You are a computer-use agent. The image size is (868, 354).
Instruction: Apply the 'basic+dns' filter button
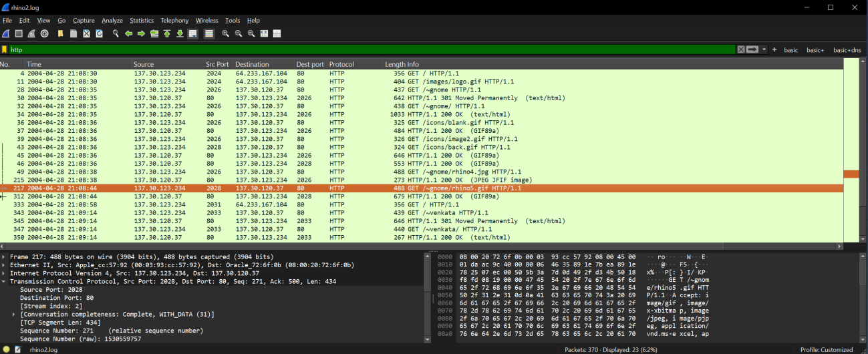click(847, 50)
